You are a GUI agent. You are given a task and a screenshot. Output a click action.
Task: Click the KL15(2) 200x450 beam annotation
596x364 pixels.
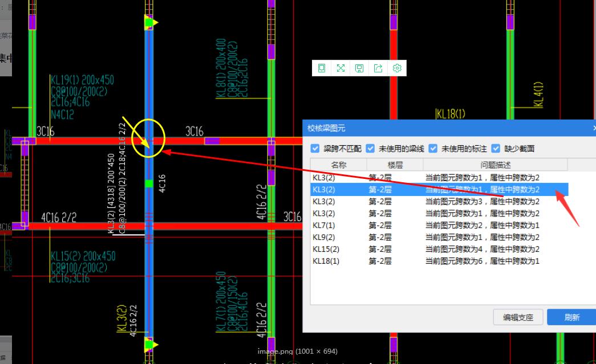(83, 256)
